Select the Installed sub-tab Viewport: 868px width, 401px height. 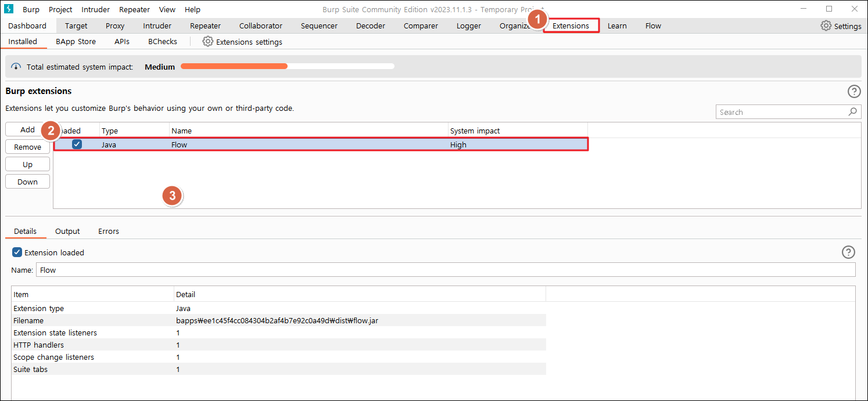23,42
